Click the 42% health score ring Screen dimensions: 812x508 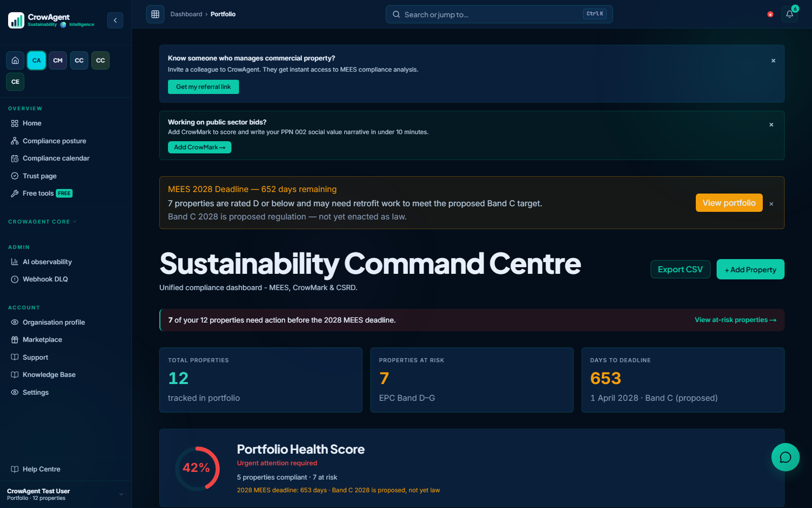click(x=197, y=468)
